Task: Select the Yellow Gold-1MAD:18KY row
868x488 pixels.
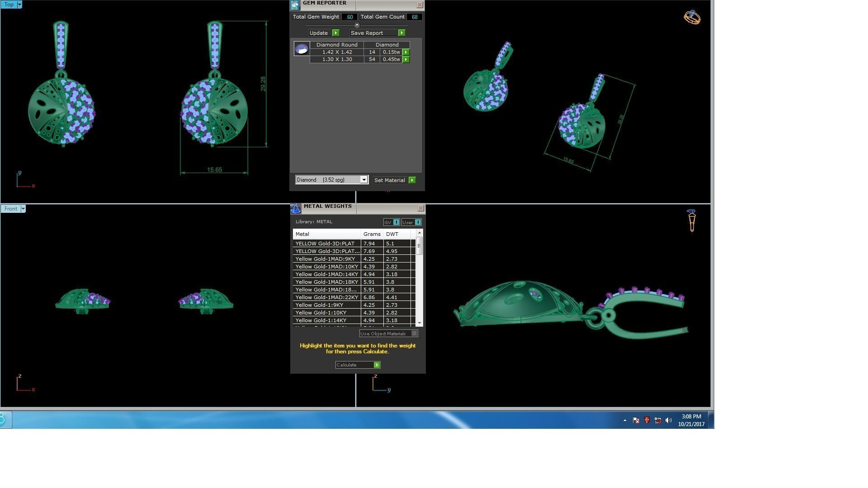Action: coord(354,282)
